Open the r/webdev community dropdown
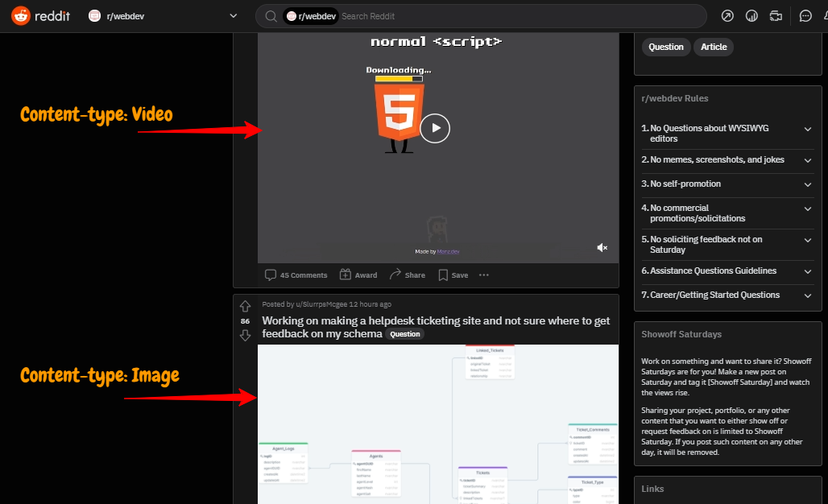 (x=233, y=15)
